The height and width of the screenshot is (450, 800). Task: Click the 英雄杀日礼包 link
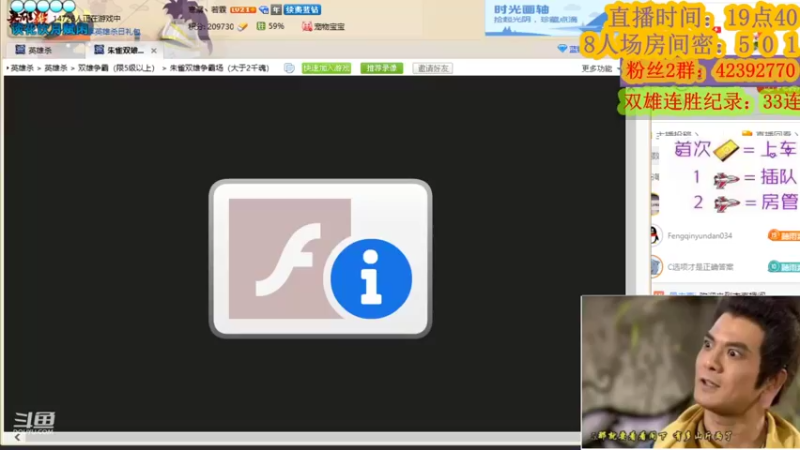coord(117,32)
